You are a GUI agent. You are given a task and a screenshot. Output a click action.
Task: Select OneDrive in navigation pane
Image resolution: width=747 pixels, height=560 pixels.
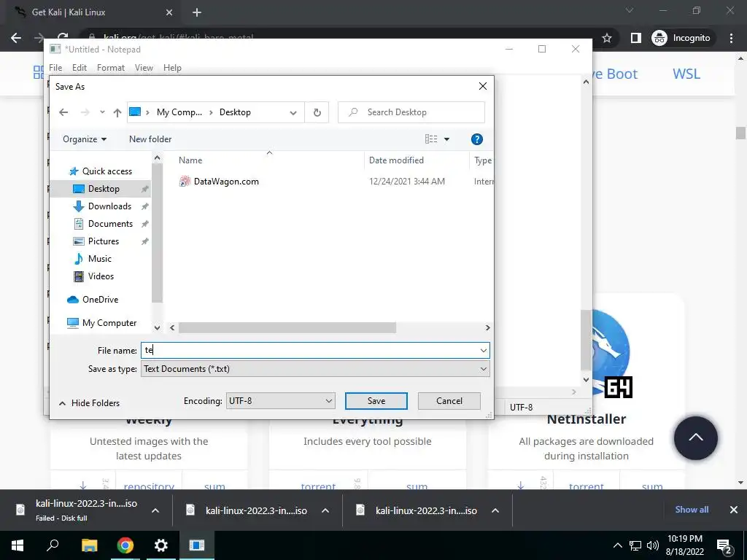tap(100, 300)
